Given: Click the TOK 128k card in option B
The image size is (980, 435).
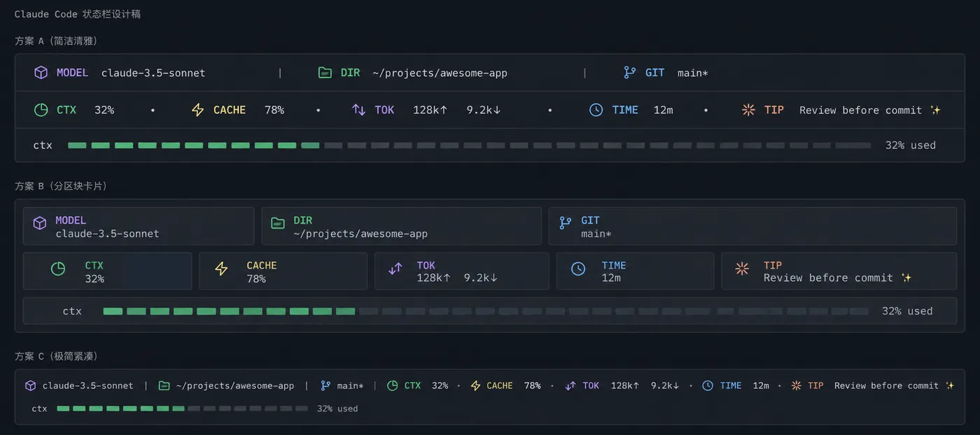Looking at the screenshot, I should tap(462, 271).
